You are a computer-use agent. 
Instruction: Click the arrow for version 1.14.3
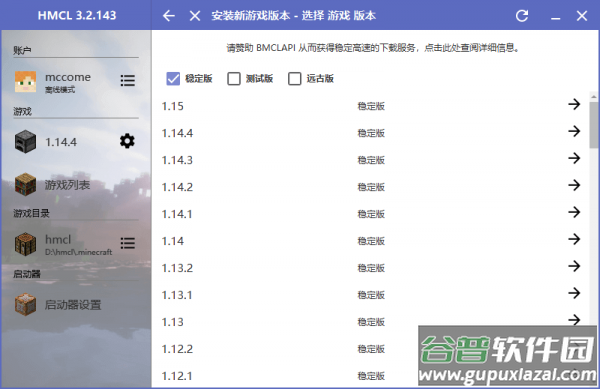pos(574,158)
